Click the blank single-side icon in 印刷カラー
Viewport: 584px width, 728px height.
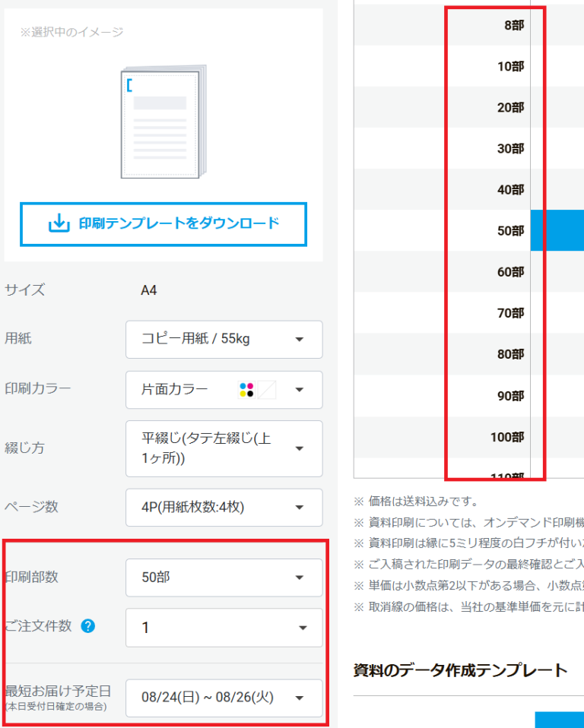pos(267,390)
